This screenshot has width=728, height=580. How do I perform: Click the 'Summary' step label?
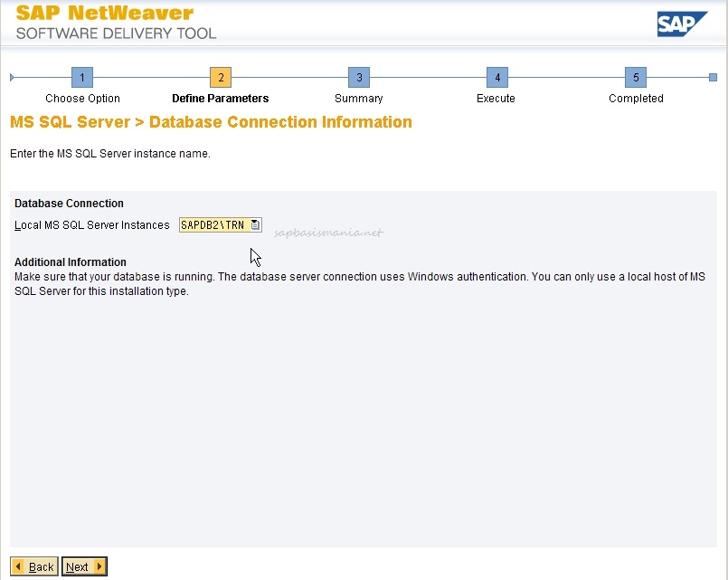pos(359,99)
